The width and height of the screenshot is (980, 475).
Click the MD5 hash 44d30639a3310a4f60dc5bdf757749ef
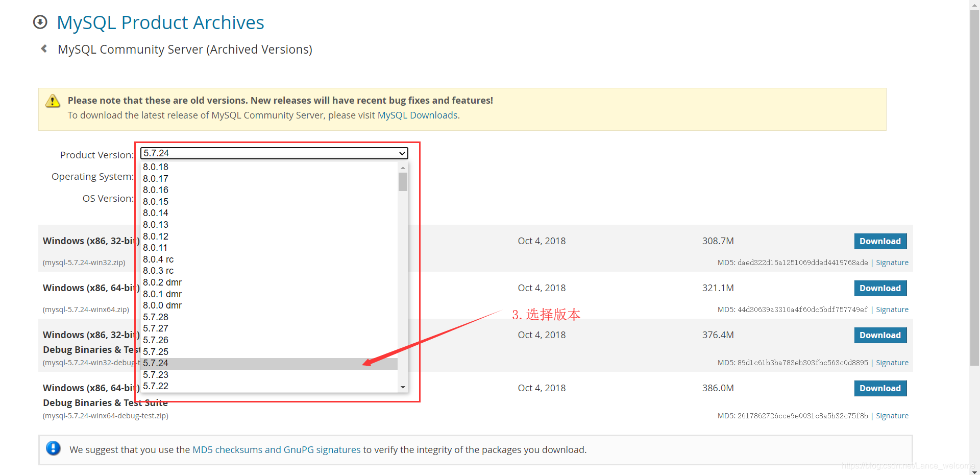click(802, 310)
